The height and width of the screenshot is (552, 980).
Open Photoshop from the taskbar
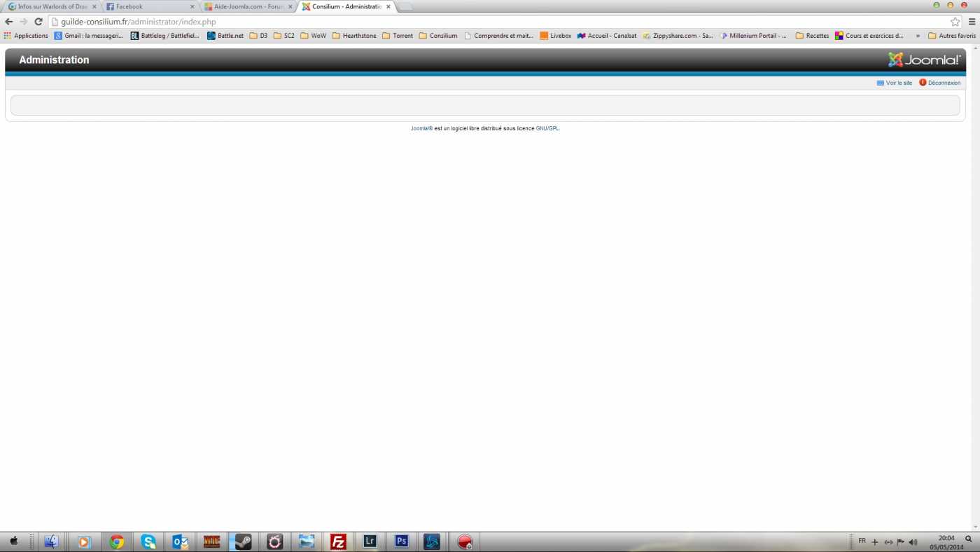coord(401,541)
